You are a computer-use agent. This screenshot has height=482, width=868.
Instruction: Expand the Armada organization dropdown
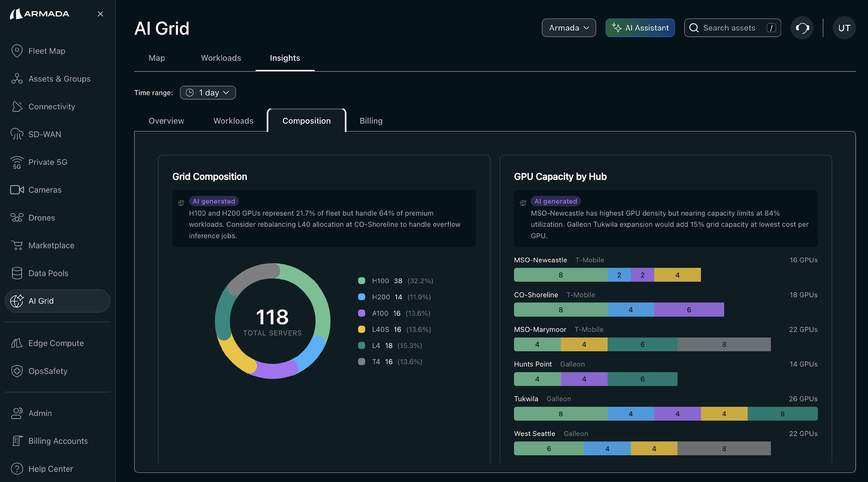pos(569,28)
